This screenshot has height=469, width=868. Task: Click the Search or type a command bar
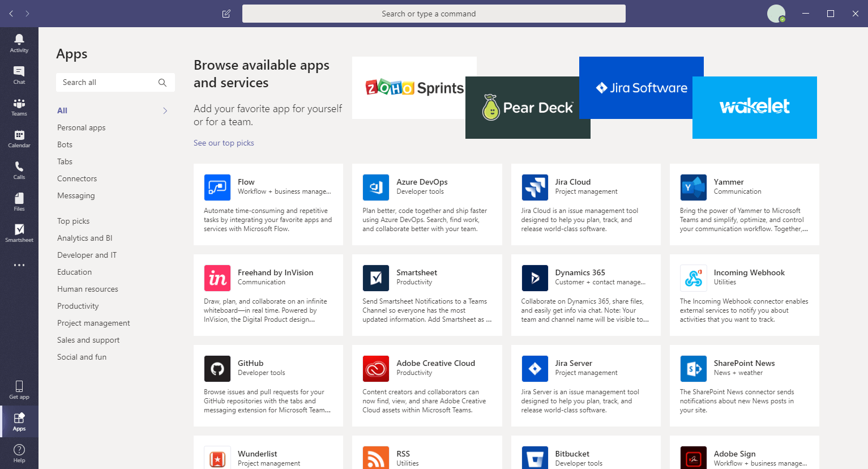point(434,13)
